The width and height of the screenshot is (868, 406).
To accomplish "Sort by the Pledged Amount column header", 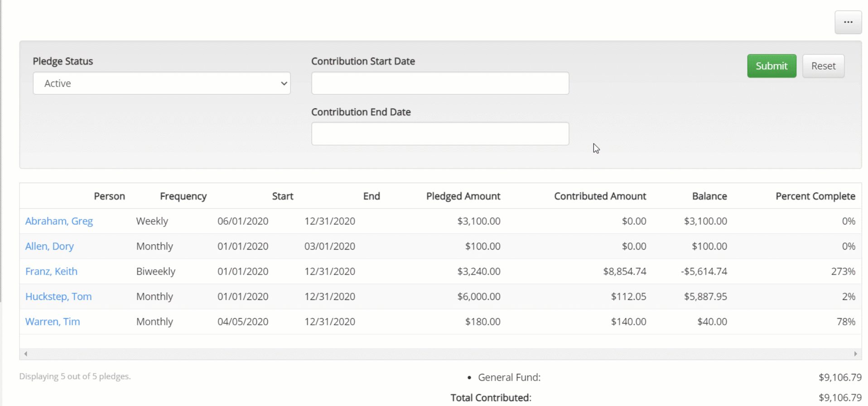I will point(463,196).
